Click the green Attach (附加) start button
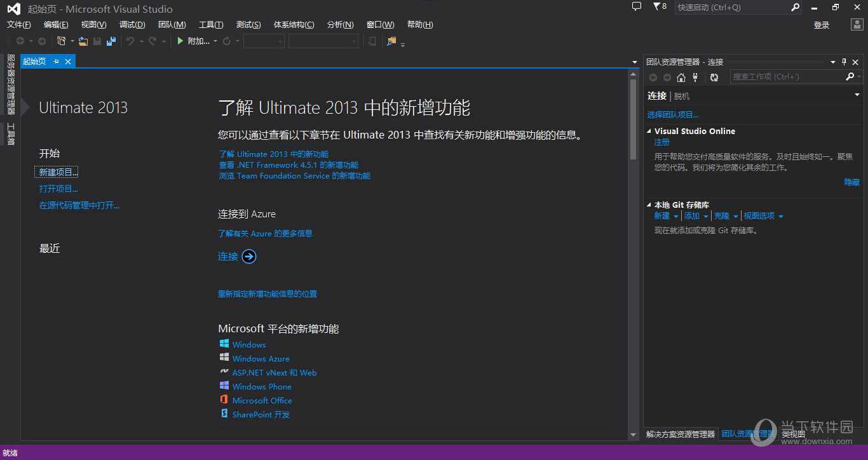 pos(193,41)
